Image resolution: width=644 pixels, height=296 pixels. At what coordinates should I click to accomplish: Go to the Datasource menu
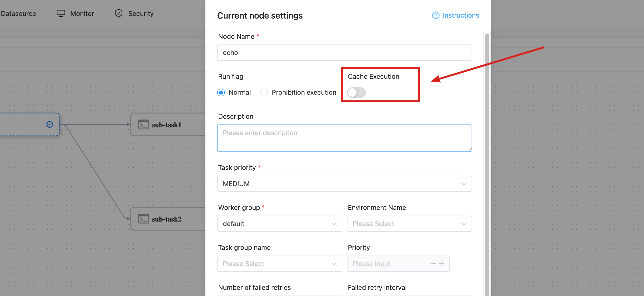[18, 14]
